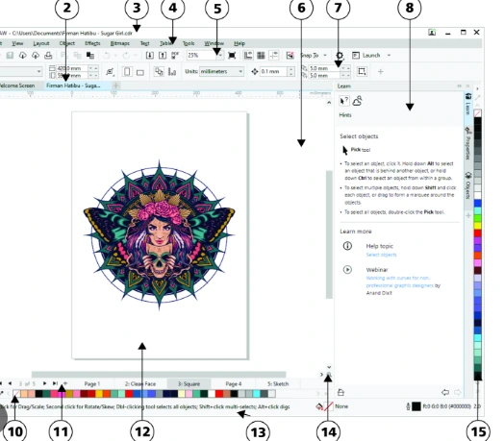Open the Units millimeters dropdown
The height and width of the screenshot is (441, 504).
[x=221, y=72]
